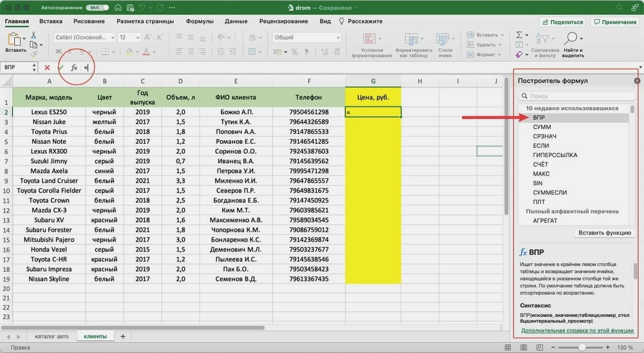Viewport: 644px width, 353px height.
Task: Apply percent style from the ribbon
Action: [295, 52]
